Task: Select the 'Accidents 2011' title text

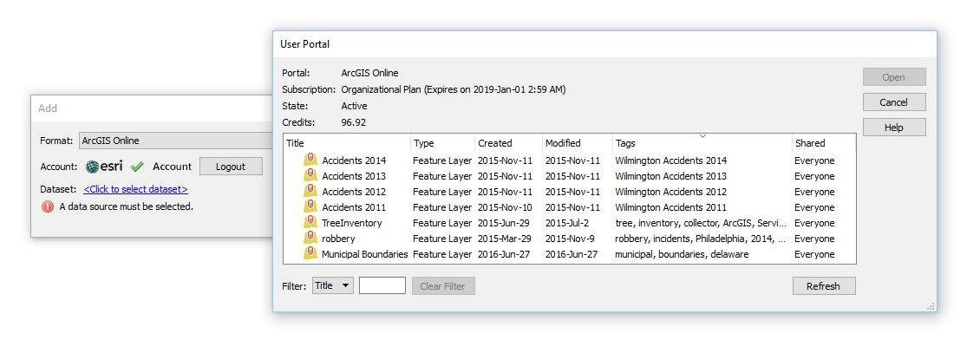Action: click(x=354, y=207)
